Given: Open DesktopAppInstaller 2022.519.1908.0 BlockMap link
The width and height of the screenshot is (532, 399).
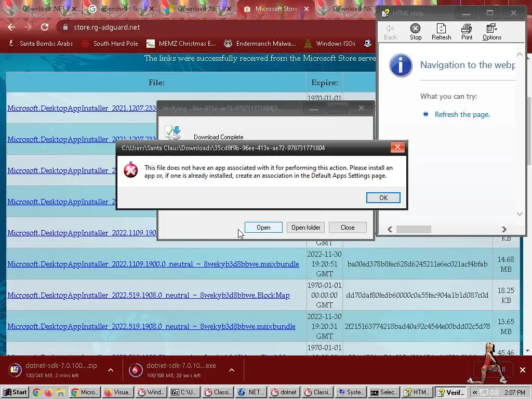Looking at the screenshot, I should click(x=149, y=295).
